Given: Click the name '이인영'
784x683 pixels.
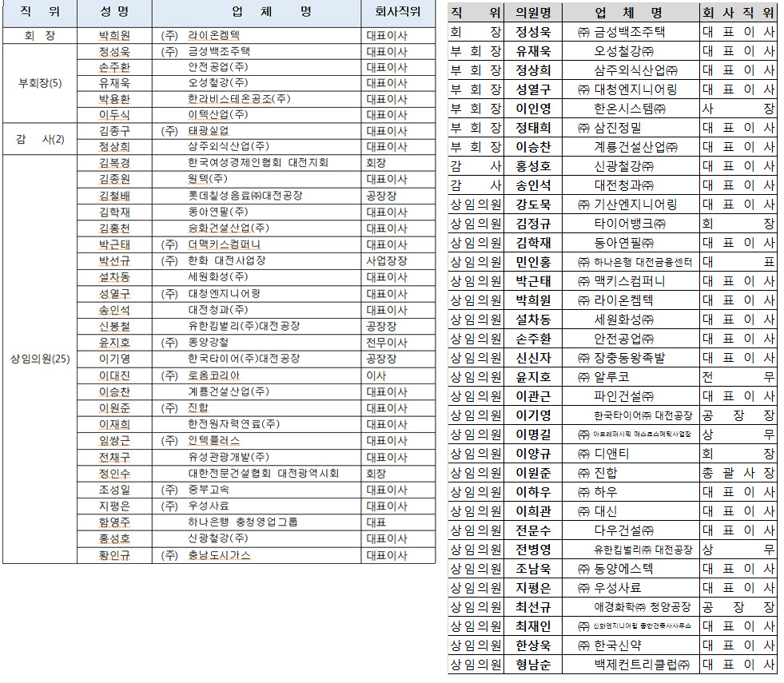Looking at the screenshot, I should click(x=533, y=109).
